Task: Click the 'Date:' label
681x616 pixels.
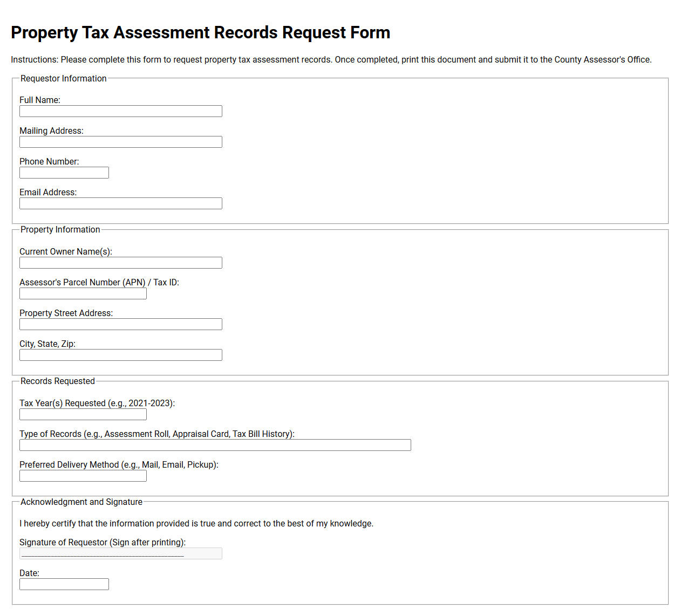Action: (29, 573)
